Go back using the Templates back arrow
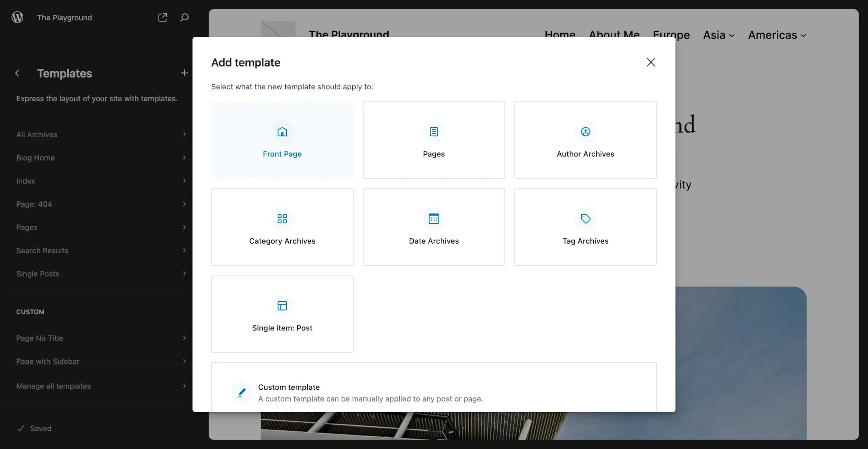Viewport: 868px width, 449px height. coord(17,73)
